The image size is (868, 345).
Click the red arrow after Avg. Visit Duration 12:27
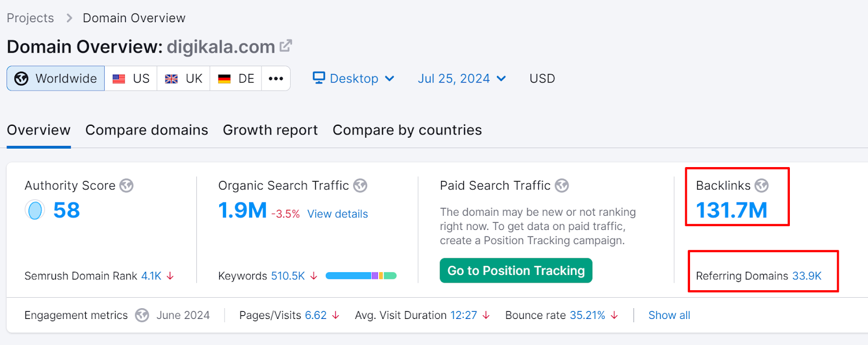(486, 315)
